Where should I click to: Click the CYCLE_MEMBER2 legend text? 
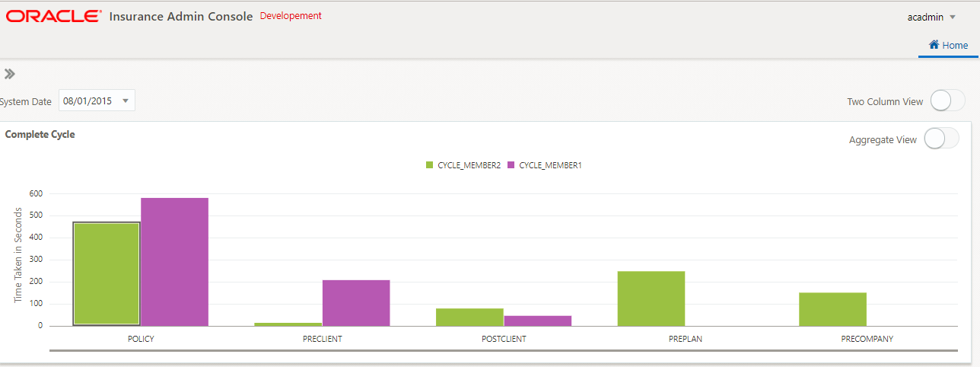[x=469, y=164]
